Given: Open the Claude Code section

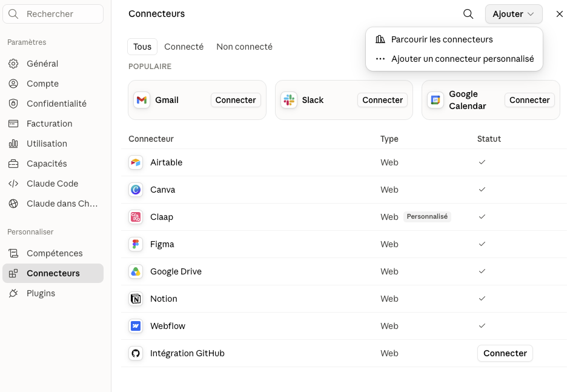Looking at the screenshot, I should (x=53, y=184).
